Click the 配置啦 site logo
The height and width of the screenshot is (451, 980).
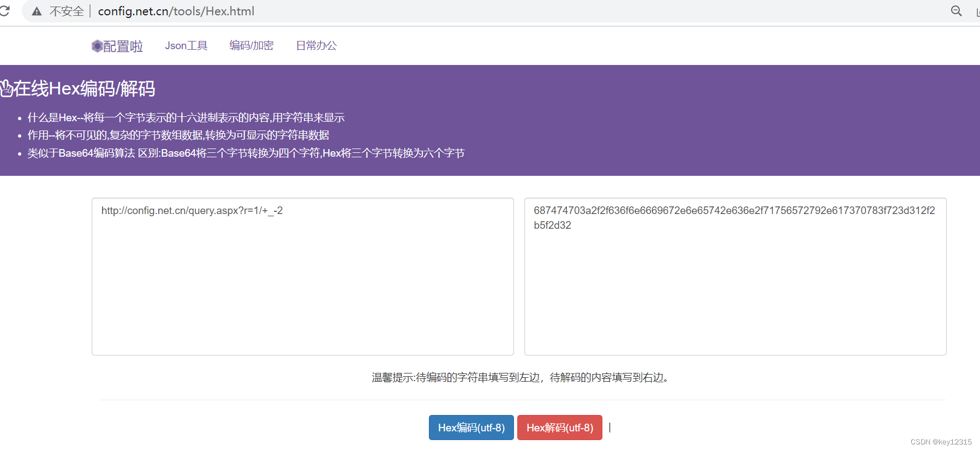coord(117,46)
